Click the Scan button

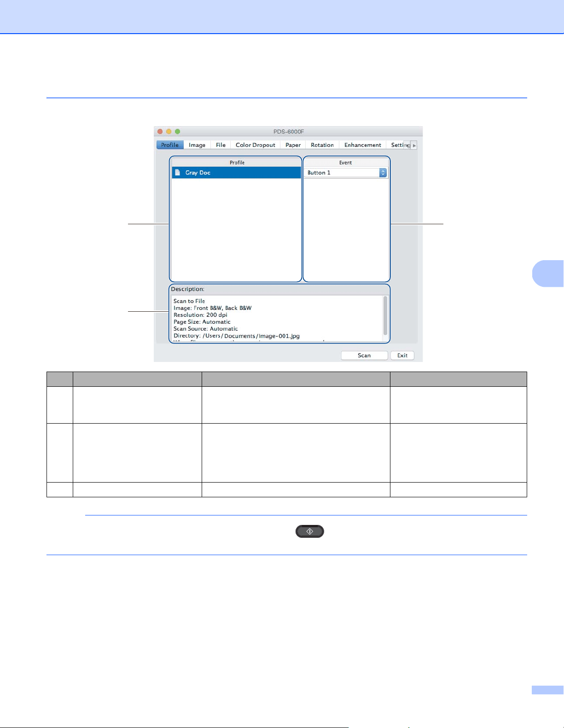tap(364, 355)
